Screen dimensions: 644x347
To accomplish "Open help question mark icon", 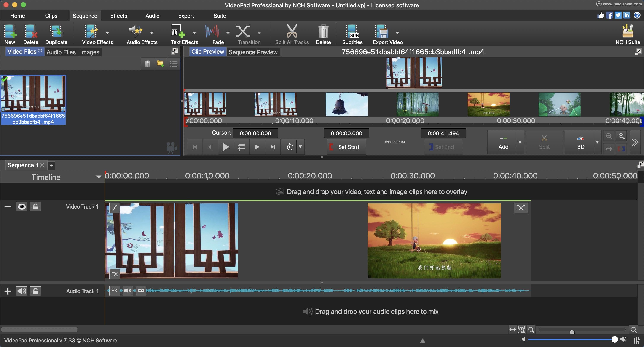I will pyautogui.click(x=637, y=16).
